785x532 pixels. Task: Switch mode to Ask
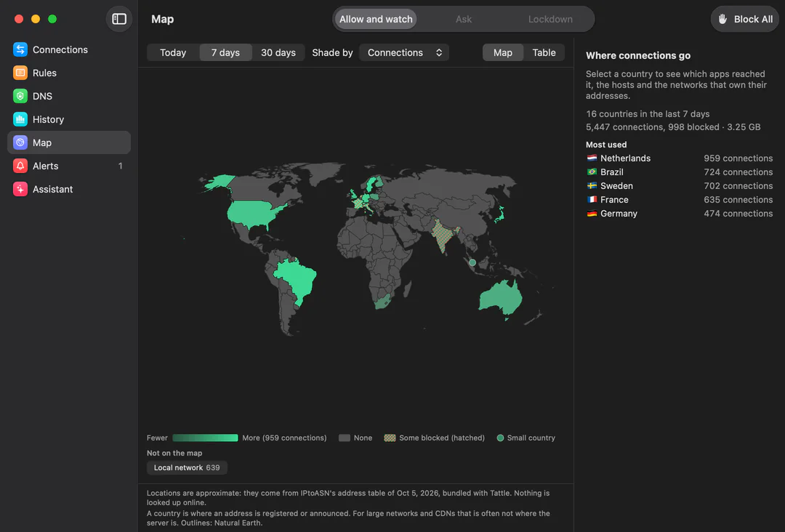(464, 19)
